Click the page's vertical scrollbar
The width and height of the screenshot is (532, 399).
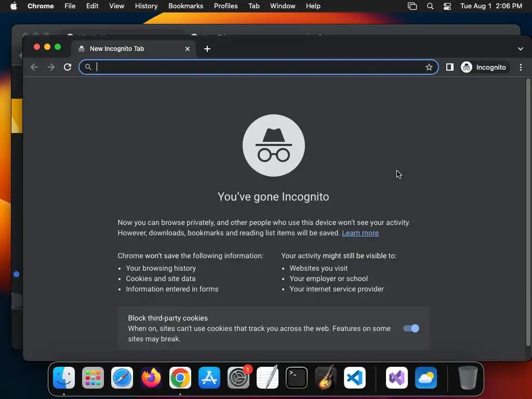(528, 212)
